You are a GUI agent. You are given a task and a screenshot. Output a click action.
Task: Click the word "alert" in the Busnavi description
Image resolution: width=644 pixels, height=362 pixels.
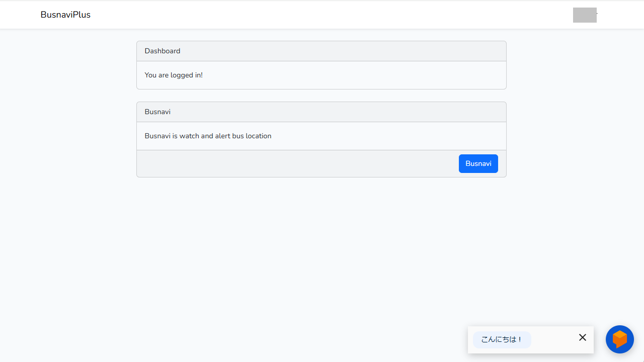tap(222, 136)
